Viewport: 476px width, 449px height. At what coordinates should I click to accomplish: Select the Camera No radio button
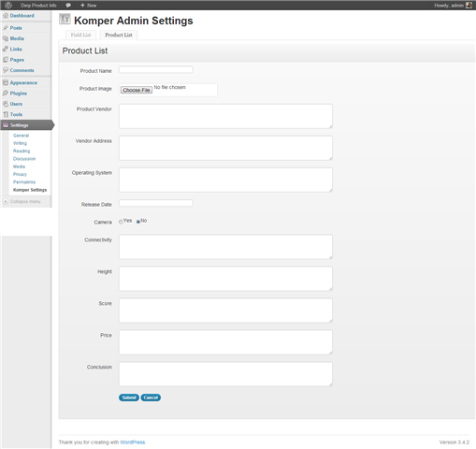click(138, 222)
